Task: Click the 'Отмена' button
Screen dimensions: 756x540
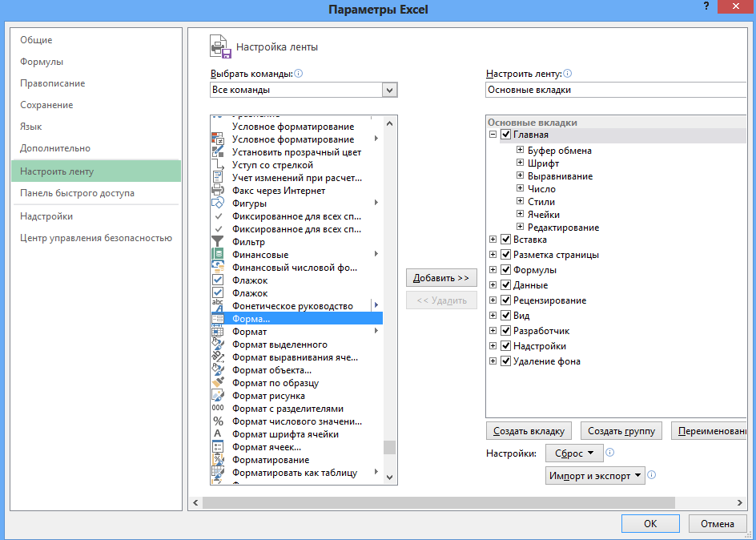Action: coord(718,524)
